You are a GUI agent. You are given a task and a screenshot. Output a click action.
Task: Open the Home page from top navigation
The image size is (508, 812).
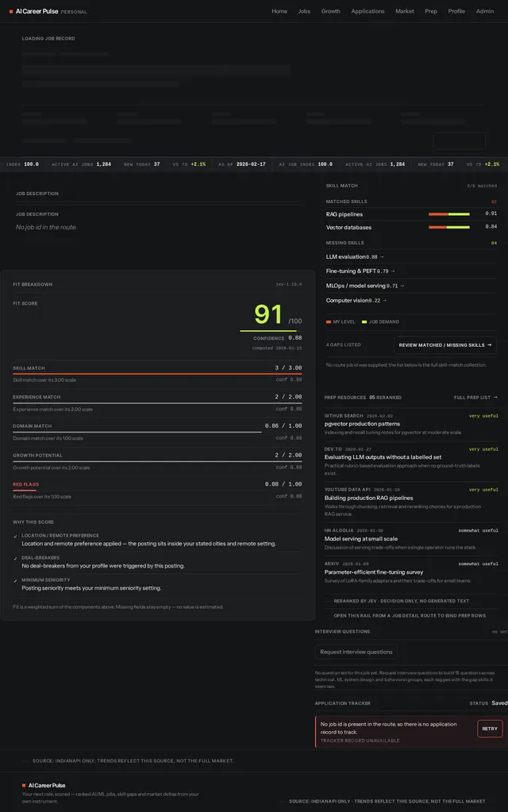[x=279, y=11]
